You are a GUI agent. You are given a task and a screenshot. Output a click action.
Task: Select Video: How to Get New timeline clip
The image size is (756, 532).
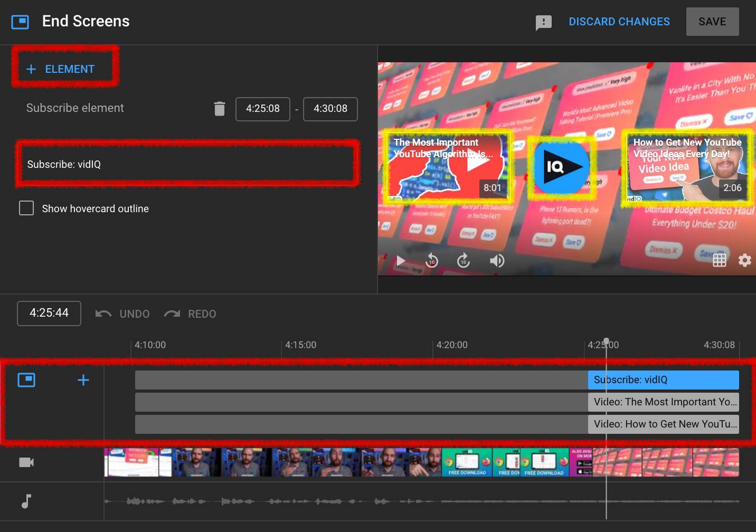pyautogui.click(x=664, y=424)
